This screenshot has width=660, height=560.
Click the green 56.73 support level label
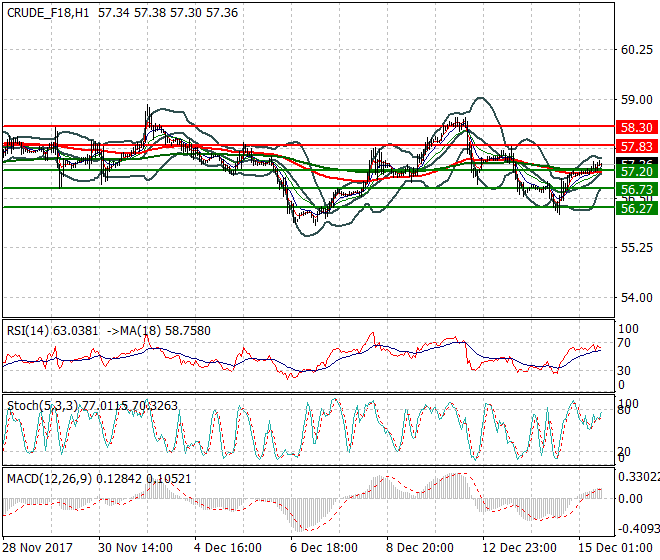pyautogui.click(x=636, y=189)
